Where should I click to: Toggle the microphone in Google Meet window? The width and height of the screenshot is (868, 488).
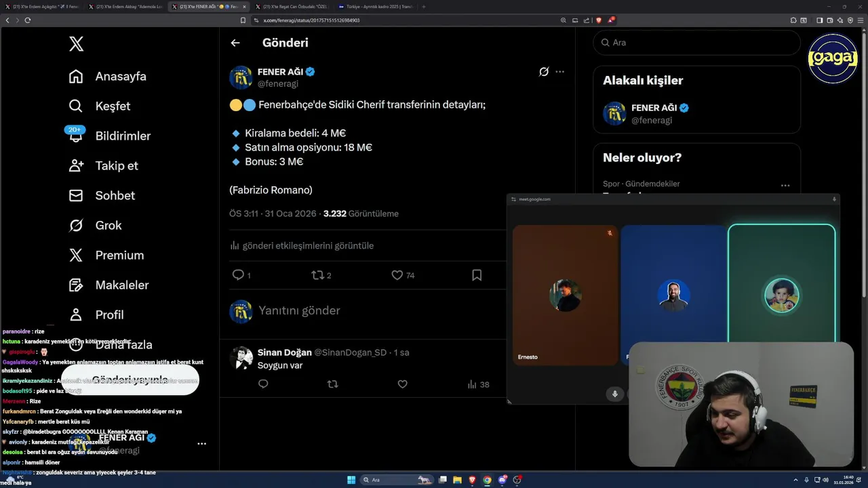[x=615, y=394]
